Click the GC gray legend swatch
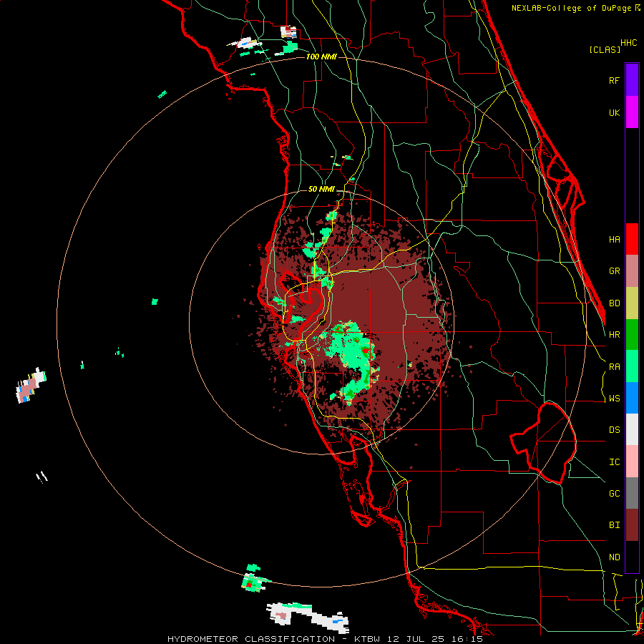This screenshot has height=644, width=644. click(632, 493)
